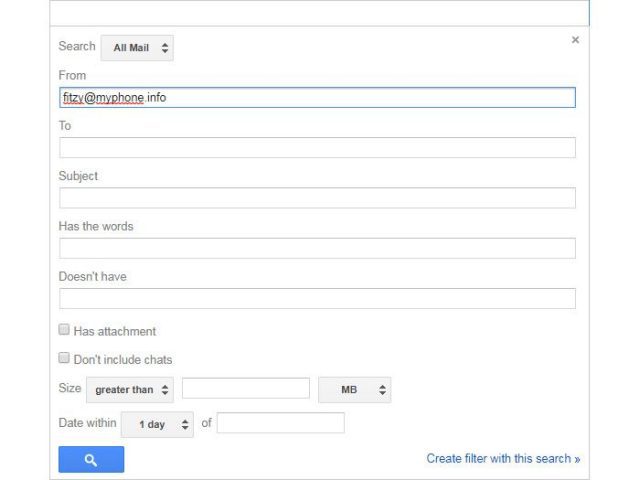
Task: Click Create filter with this search link
Action: (x=503, y=459)
